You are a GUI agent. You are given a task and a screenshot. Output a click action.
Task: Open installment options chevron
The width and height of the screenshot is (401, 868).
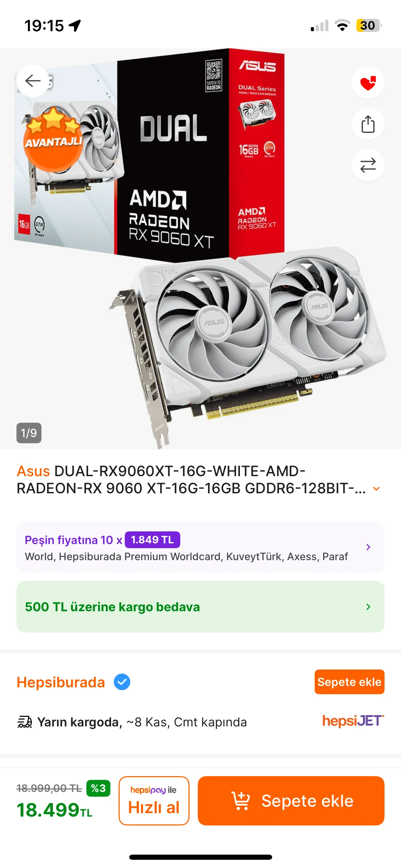pos(368,547)
